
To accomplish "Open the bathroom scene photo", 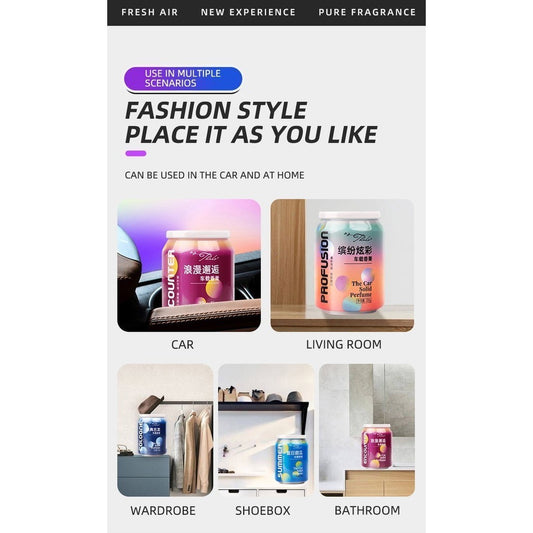I will (x=367, y=430).
